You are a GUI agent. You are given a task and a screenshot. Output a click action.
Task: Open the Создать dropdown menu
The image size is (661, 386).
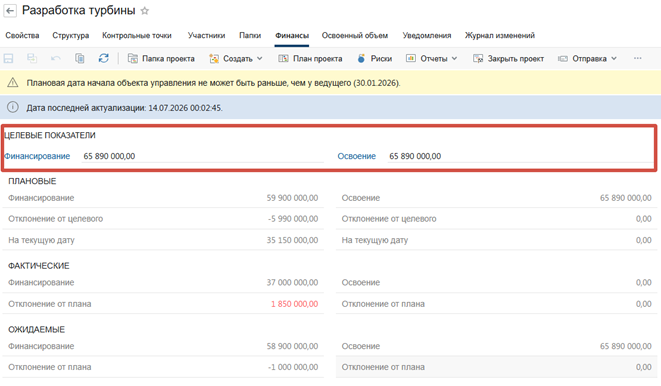coord(236,59)
